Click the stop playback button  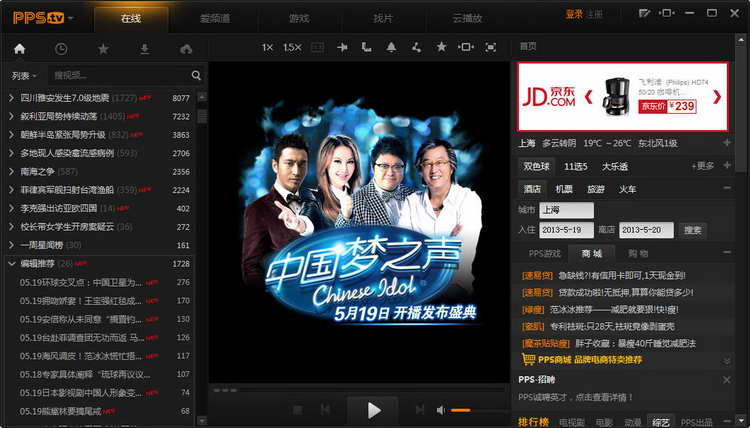(298, 410)
